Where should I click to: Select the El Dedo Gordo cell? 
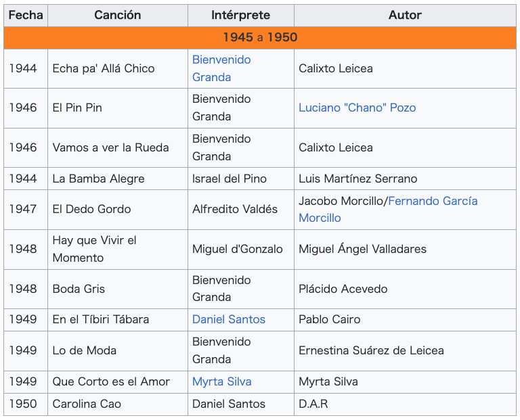coord(118,210)
